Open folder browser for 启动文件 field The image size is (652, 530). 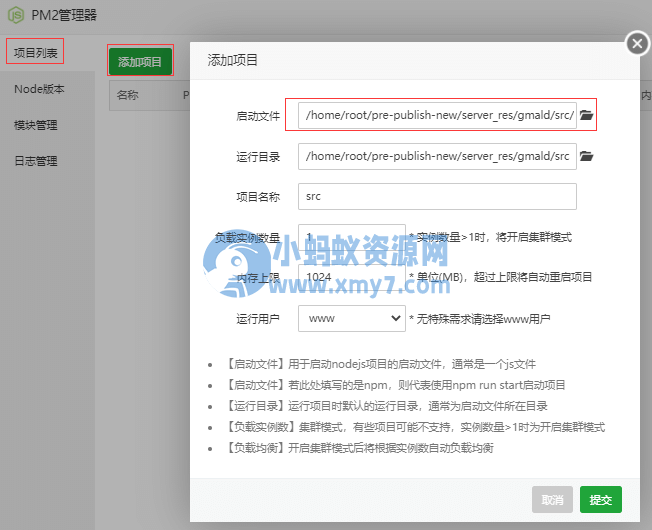click(x=586, y=115)
